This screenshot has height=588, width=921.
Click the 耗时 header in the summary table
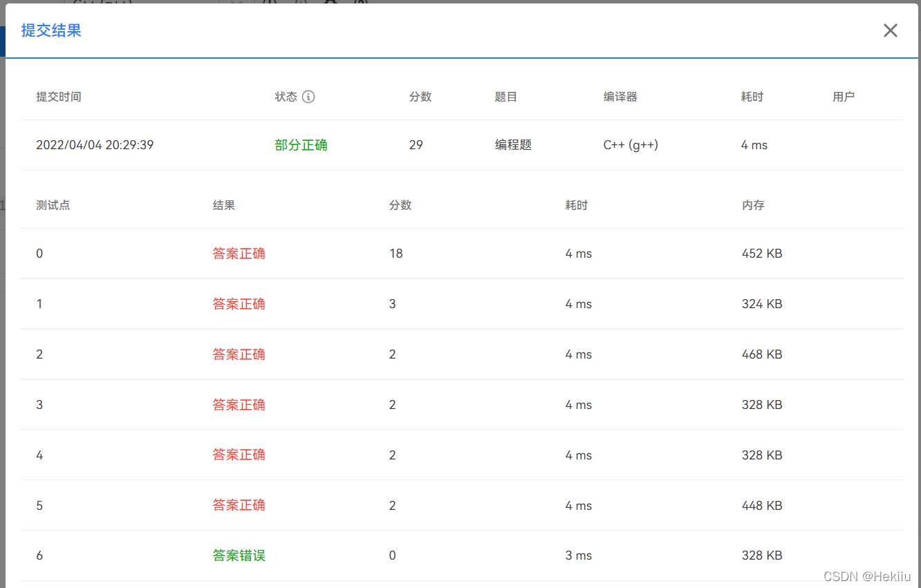point(752,97)
